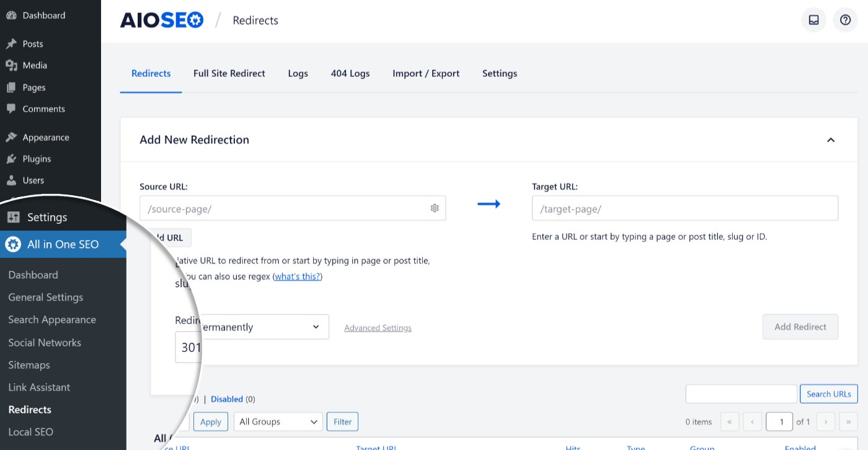This screenshot has width=868, height=450.
Task: Open All in One SEO menu
Action: [63, 244]
